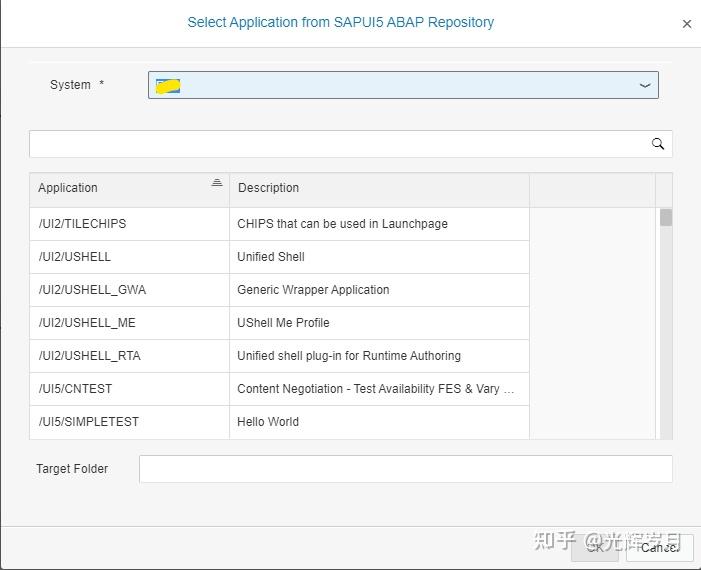Choose the /UI5/SIMPLETEST Hello World row
The image size is (701, 570).
click(89, 422)
